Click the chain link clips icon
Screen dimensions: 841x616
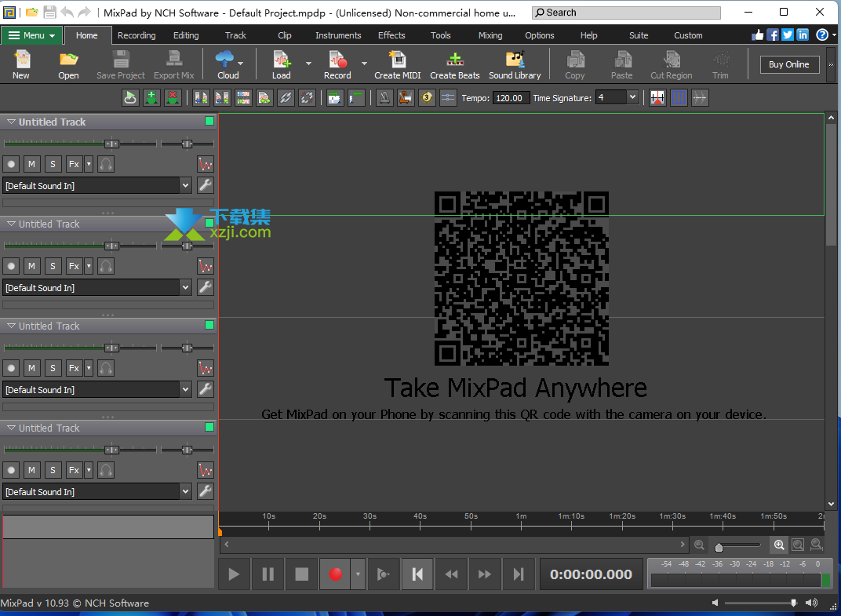(286, 97)
